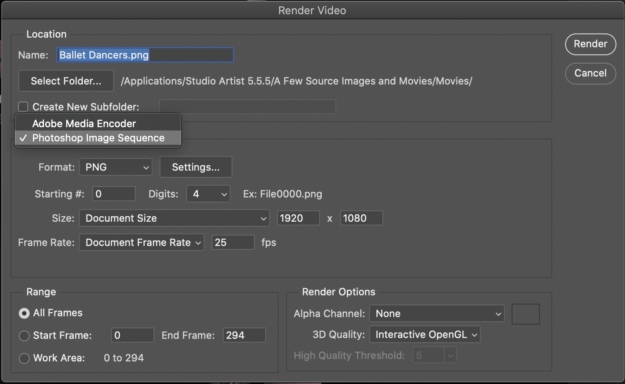Image resolution: width=625 pixels, height=384 pixels.
Task: Open the Format dropdown showing PNG
Action: point(116,167)
